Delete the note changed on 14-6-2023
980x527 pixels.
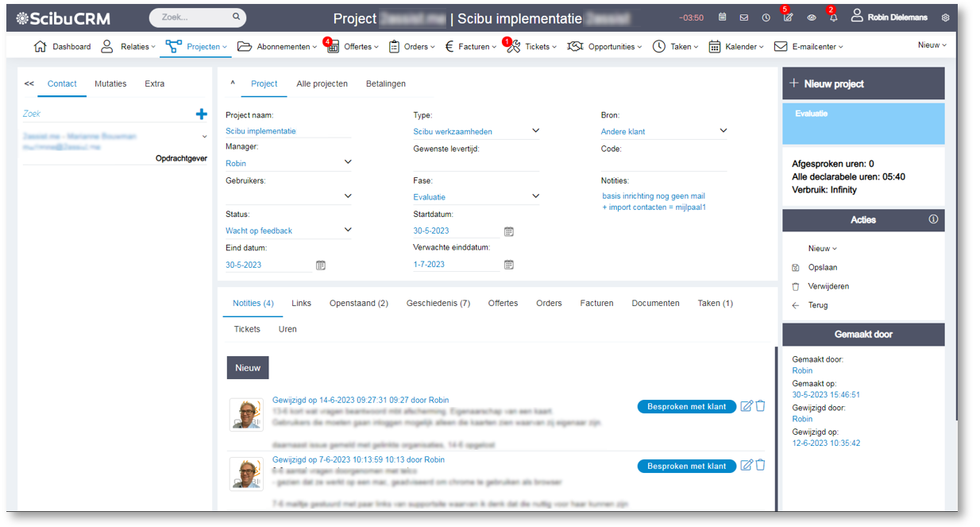point(760,406)
